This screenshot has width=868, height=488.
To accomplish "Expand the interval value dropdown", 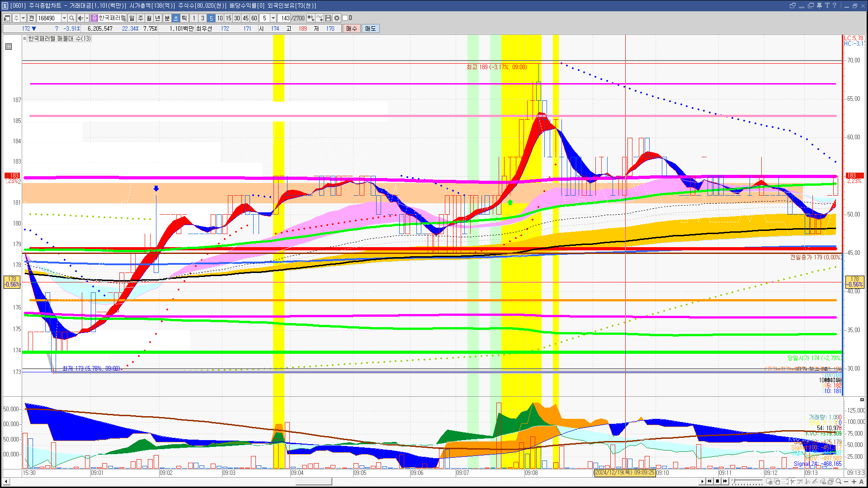I will click(273, 18).
